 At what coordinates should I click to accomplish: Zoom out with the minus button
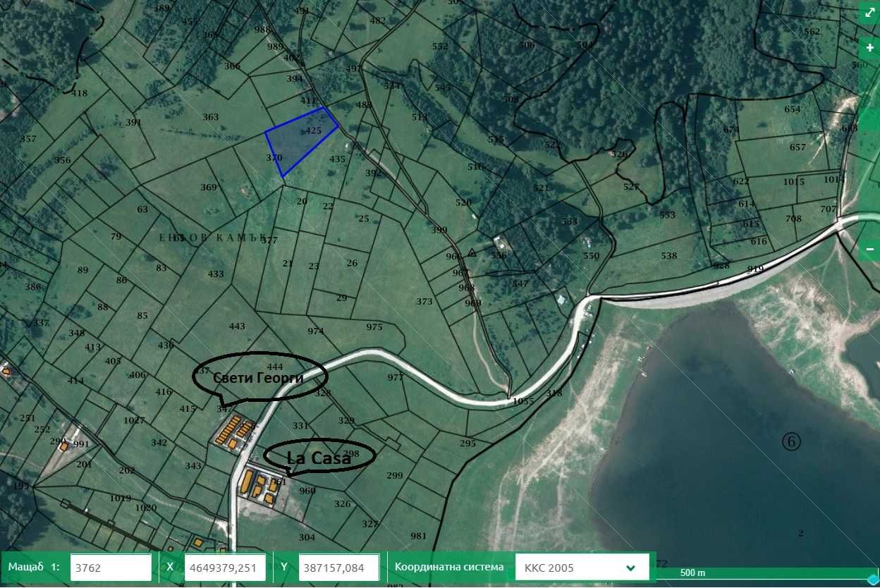tap(869, 249)
